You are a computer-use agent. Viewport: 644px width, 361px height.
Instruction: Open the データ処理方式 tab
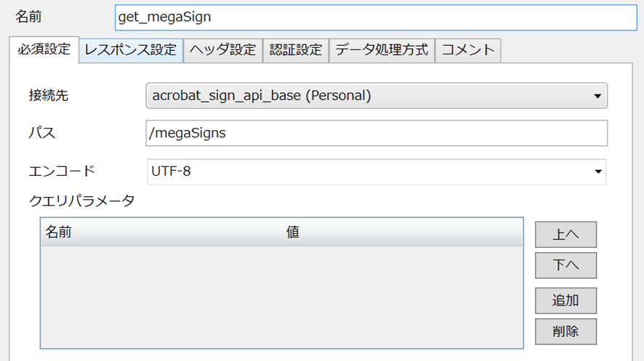pyautogui.click(x=382, y=51)
